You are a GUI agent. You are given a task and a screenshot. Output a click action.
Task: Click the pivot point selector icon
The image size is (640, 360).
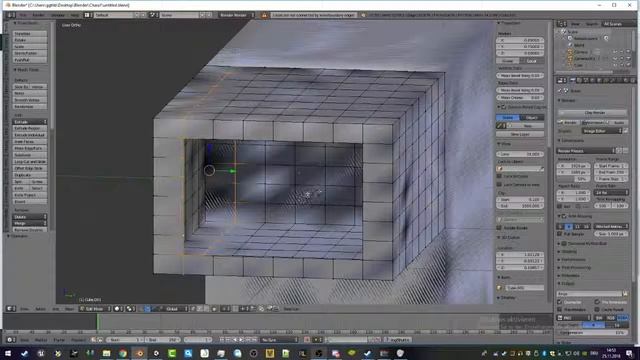click(130, 309)
